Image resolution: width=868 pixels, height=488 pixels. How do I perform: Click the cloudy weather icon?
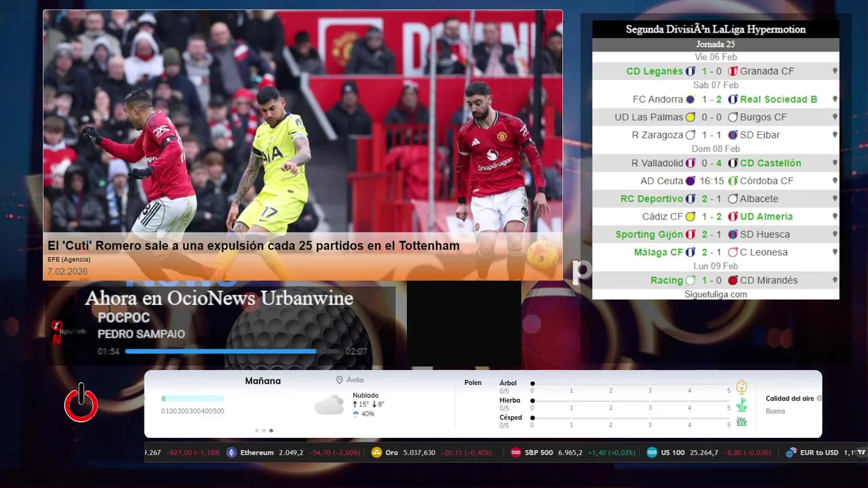point(329,405)
